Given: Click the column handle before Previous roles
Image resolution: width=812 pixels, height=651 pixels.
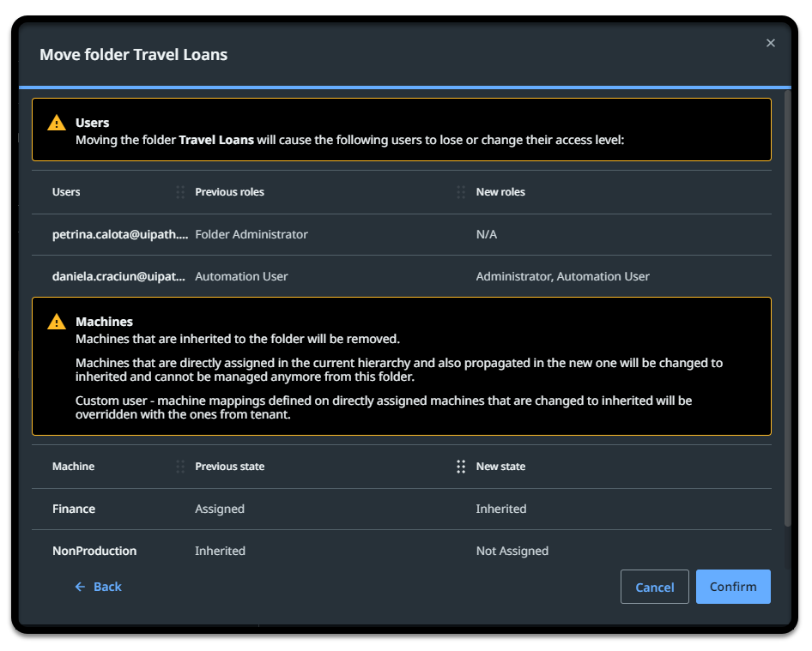Looking at the screenshot, I should (180, 192).
